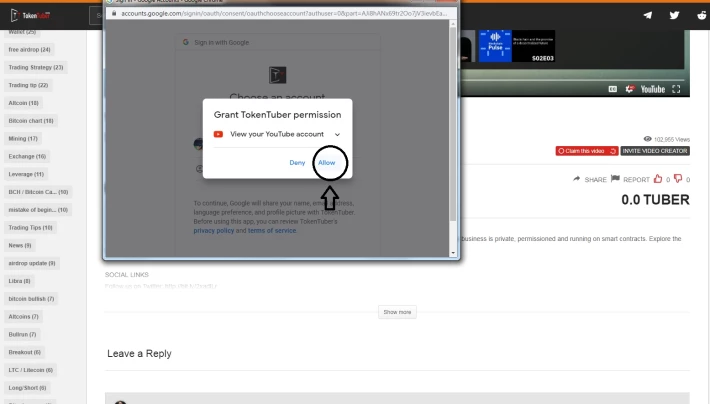Open the terms of service link
This screenshot has width=710, height=404.
[272, 231]
